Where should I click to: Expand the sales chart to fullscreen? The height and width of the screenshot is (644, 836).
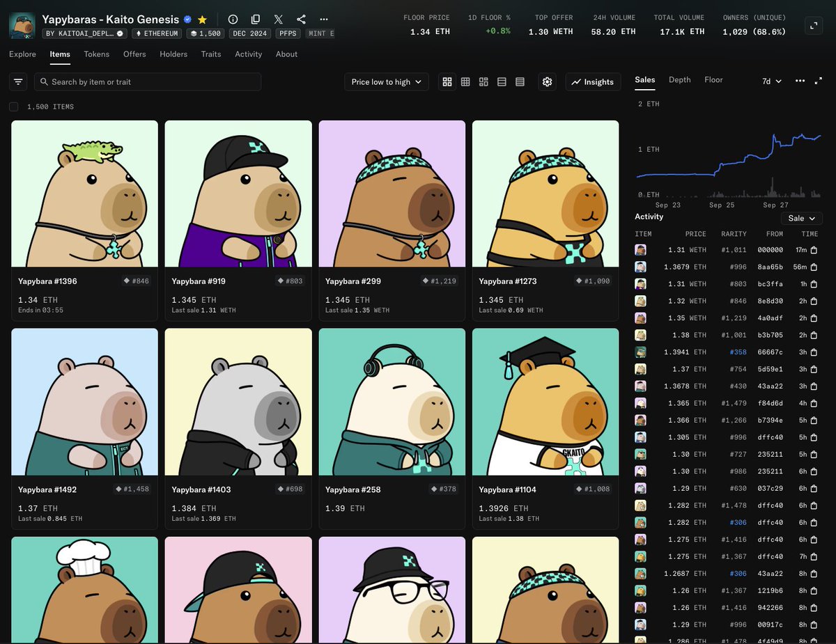(x=819, y=81)
